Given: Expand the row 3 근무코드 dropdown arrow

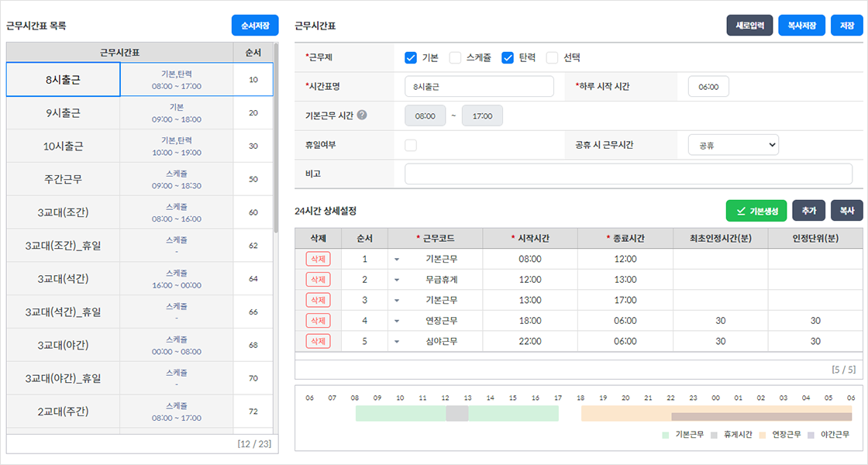Looking at the screenshot, I should click(397, 300).
